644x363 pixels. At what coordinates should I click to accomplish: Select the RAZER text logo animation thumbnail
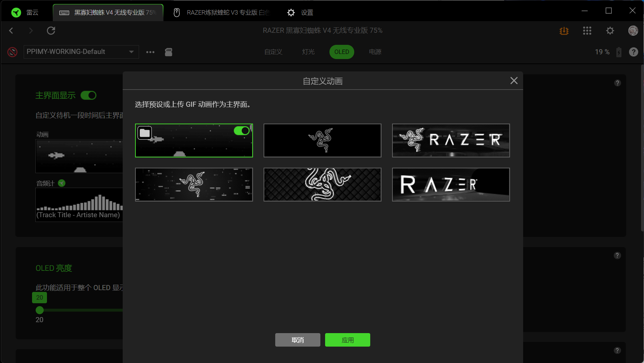tap(451, 184)
